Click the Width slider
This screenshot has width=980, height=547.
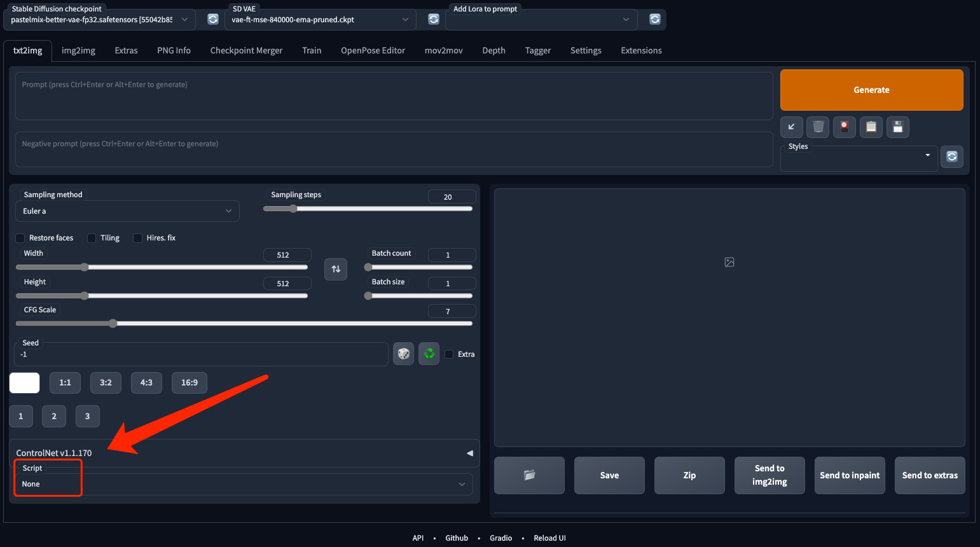162,267
